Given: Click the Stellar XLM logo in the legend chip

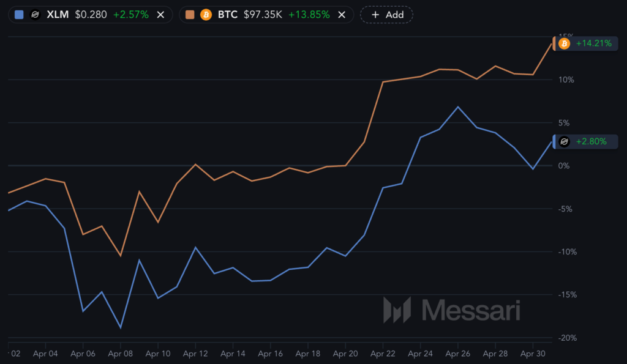Looking at the screenshot, I should click(x=36, y=15).
